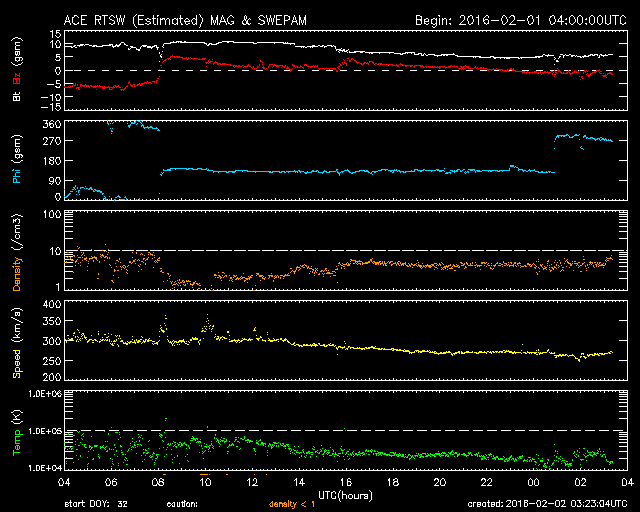Select the "350" tick on Speed axis
This screenshot has width=640, height=512.
tap(52, 321)
